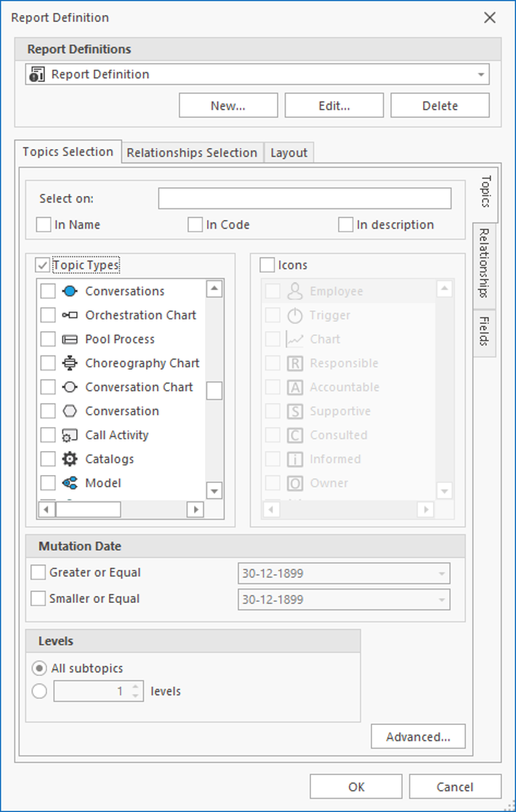This screenshot has height=812, width=516.
Task: Click the Model topic type icon
Action: click(70, 483)
